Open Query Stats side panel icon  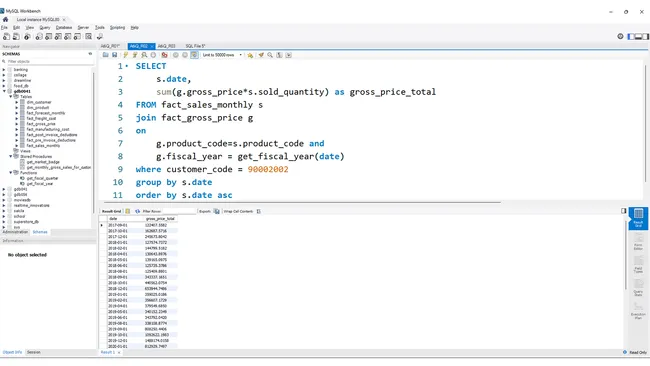pyautogui.click(x=638, y=287)
